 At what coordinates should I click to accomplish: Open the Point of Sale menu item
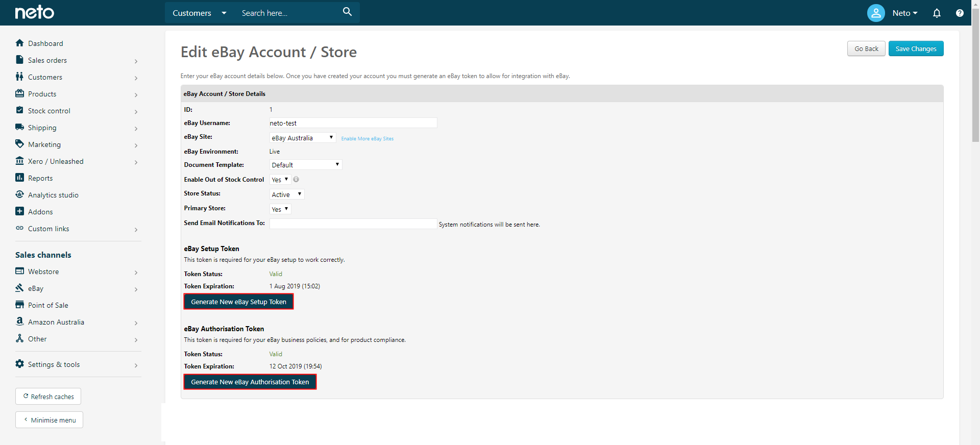click(48, 305)
